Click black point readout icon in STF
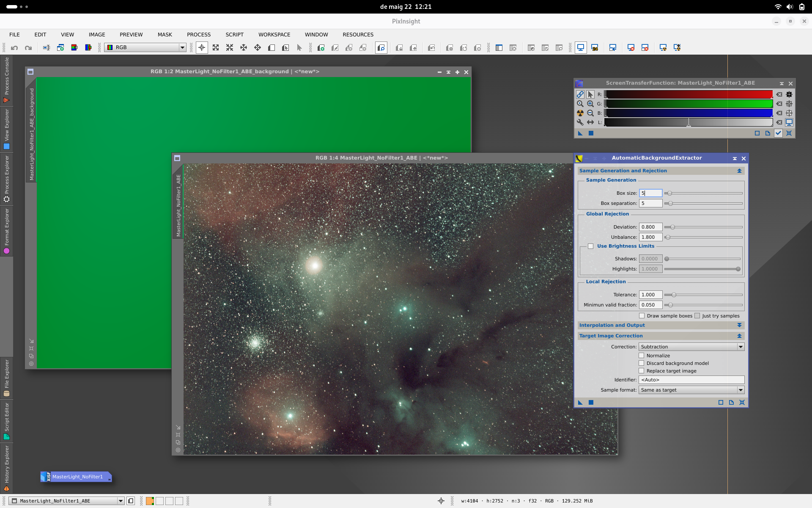The width and height of the screenshot is (812, 508). click(789, 94)
